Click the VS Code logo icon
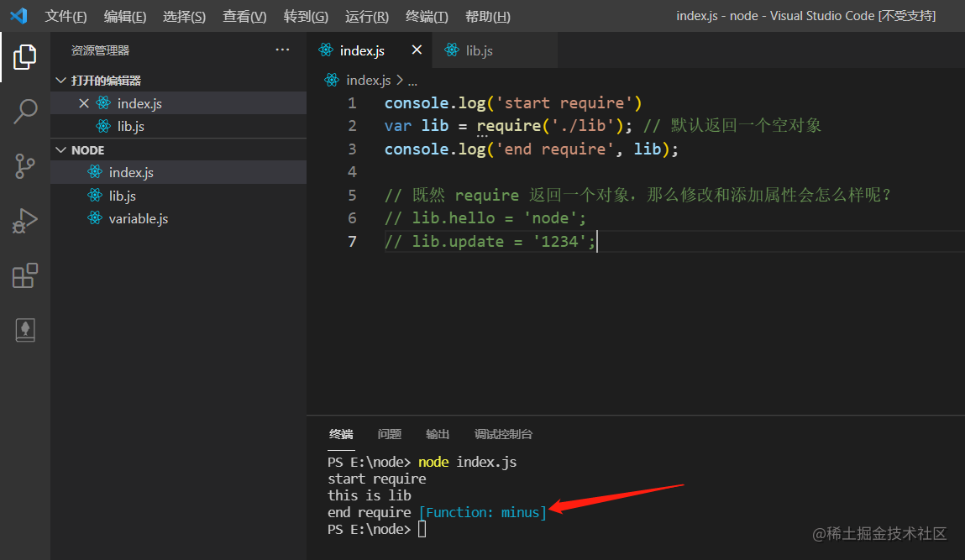Image resolution: width=965 pixels, height=560 pixels. tap(19, 15)
